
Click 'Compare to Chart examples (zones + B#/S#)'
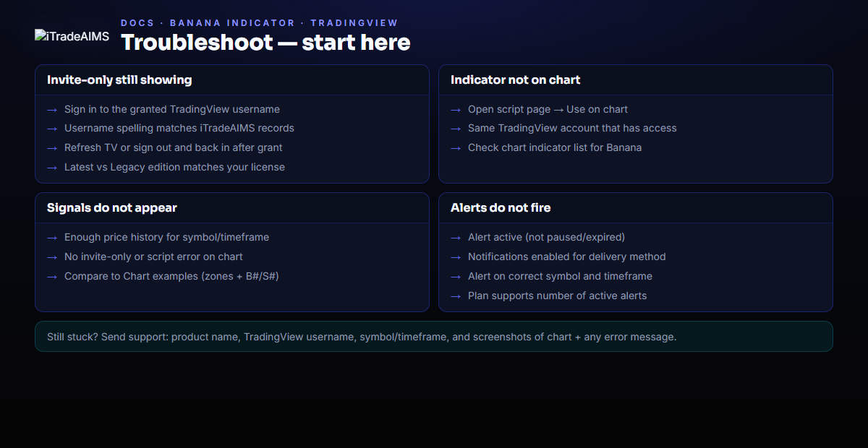click(x=171, y=276)
